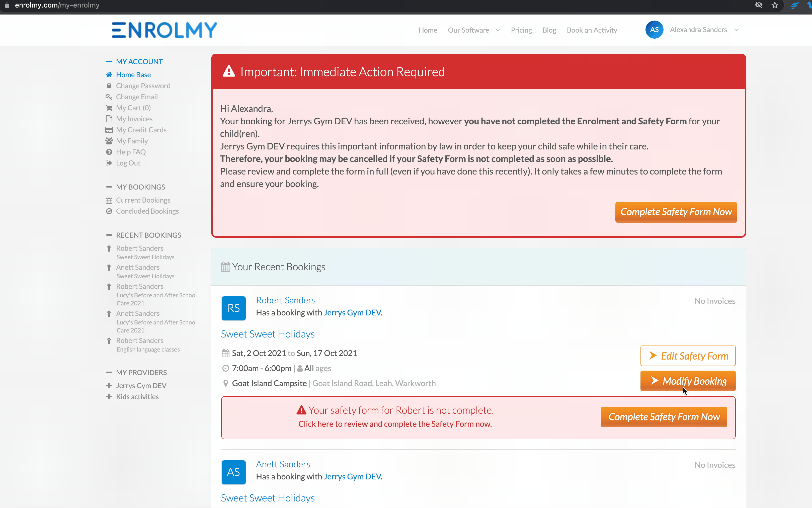Click the checkmark icon beside Concluded Bookings

tap(109, 211)
